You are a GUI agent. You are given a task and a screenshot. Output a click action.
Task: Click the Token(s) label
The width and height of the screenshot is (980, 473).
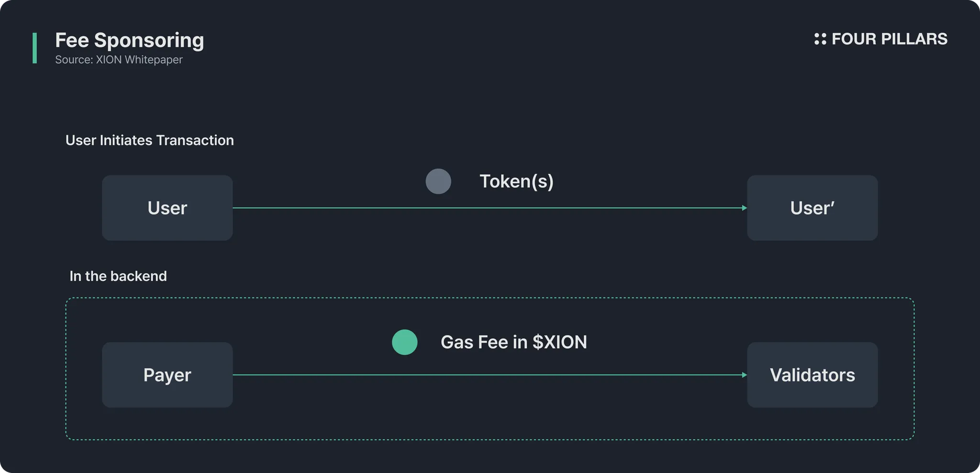pyautogui.click(x=516, y=181)
